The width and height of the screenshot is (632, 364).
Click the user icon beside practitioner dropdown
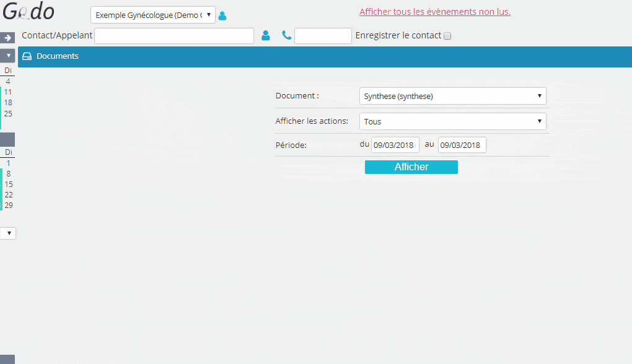(222, 15)
